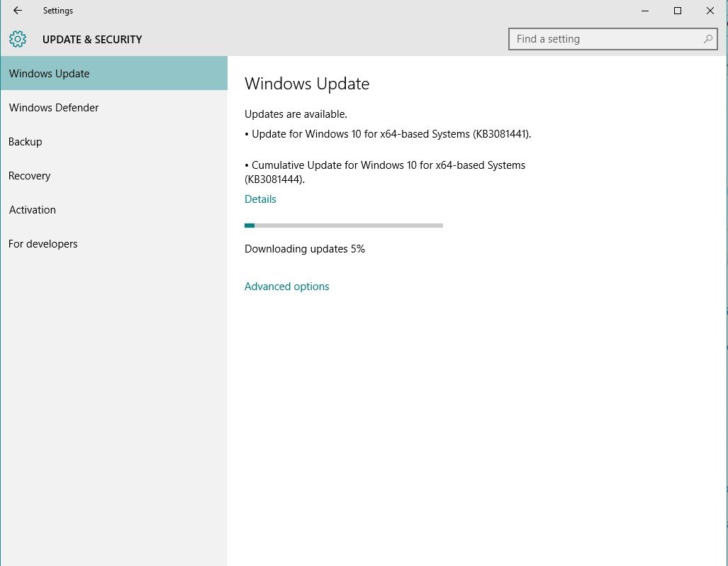Select the Cumulative Update KB3081444 text
728x566 pixels.
tap(385, 172)
